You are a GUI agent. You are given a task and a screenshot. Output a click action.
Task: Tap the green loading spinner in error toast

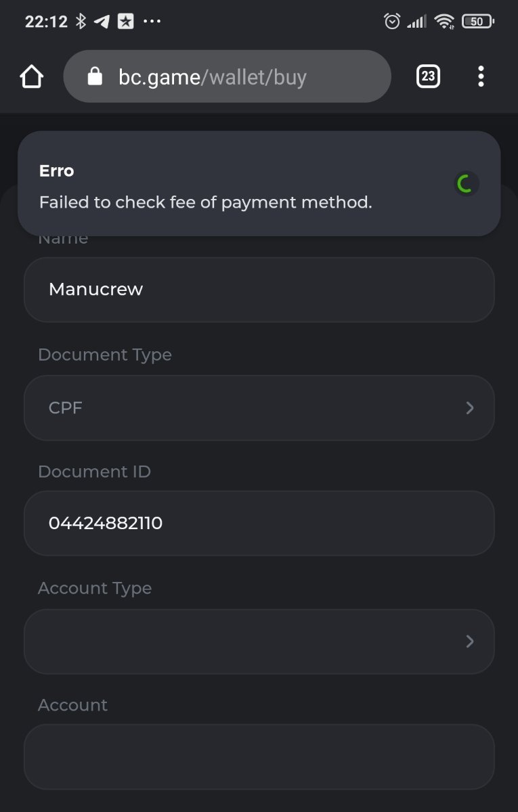(465, 183)
